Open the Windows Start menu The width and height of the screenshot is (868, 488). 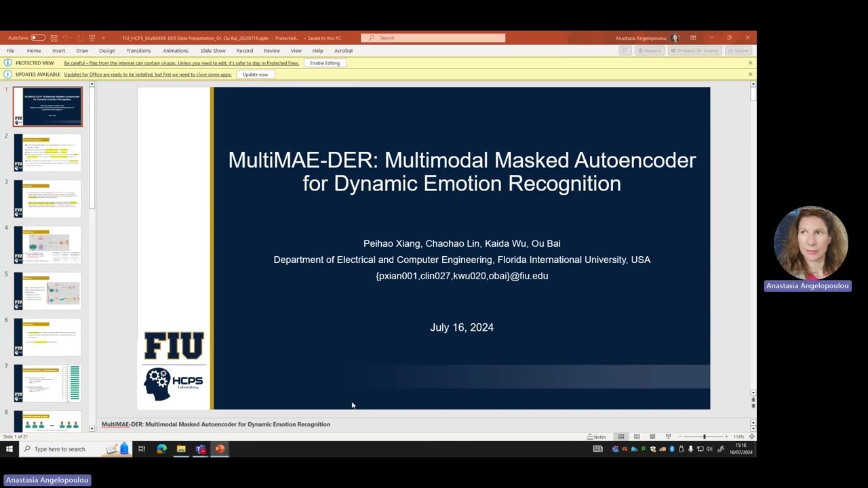tap(9, 449)
